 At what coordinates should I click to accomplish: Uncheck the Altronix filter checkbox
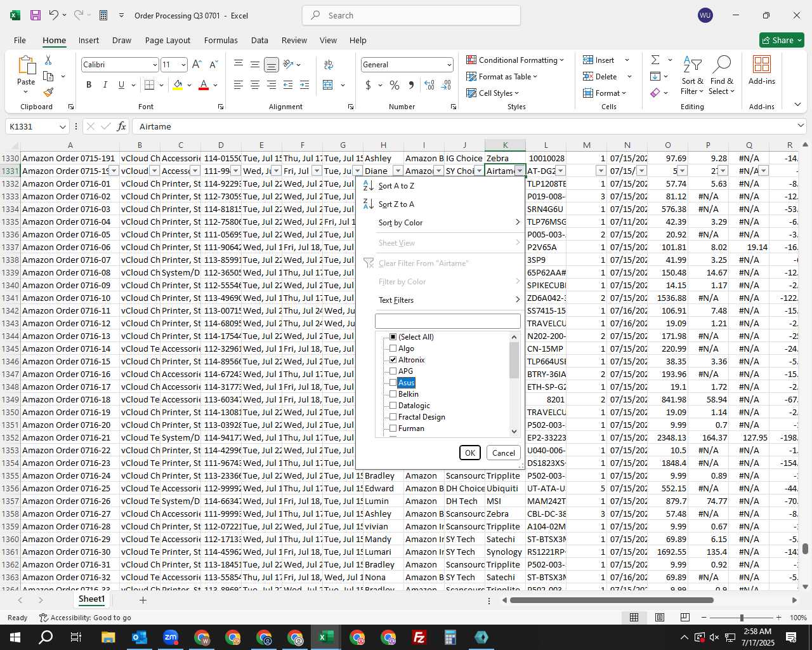393,360
